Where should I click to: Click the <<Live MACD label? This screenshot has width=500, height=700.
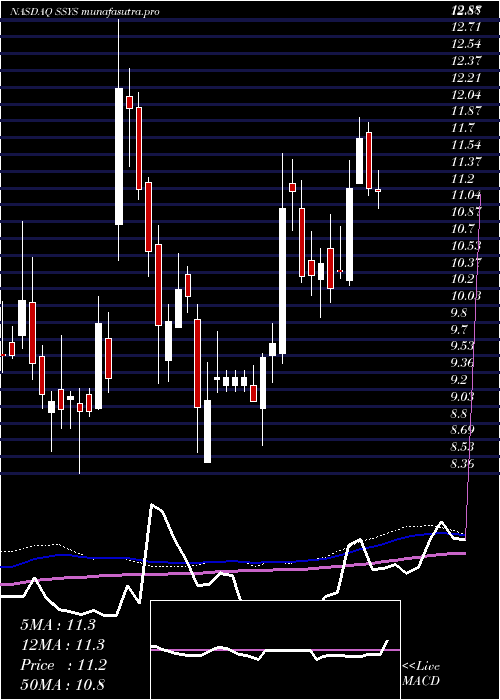coord(421,674)
